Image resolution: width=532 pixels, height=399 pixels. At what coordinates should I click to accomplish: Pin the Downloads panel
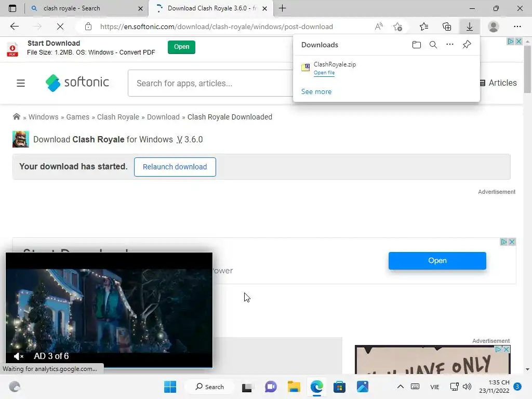tap(467, 45)
